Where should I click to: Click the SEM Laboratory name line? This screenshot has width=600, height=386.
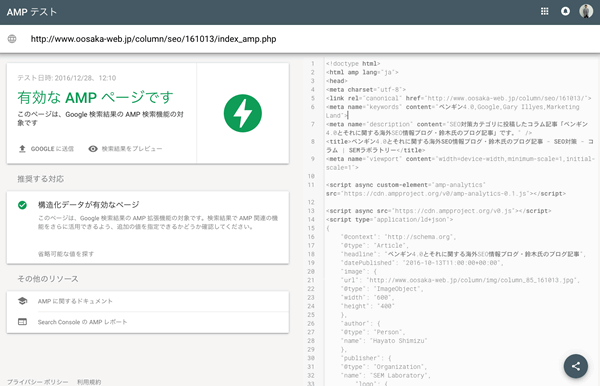pyautogui.click(x=385, y=375)
